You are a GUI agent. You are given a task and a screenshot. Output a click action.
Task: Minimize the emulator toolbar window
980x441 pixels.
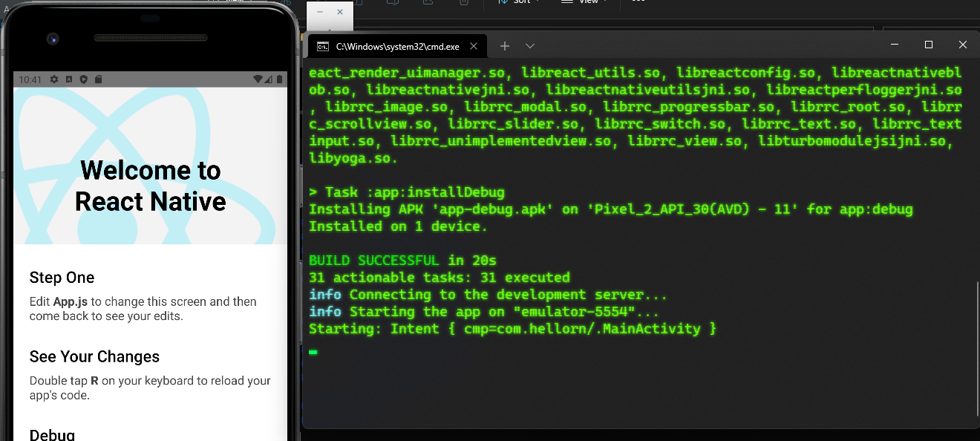(x=320, y=13)
